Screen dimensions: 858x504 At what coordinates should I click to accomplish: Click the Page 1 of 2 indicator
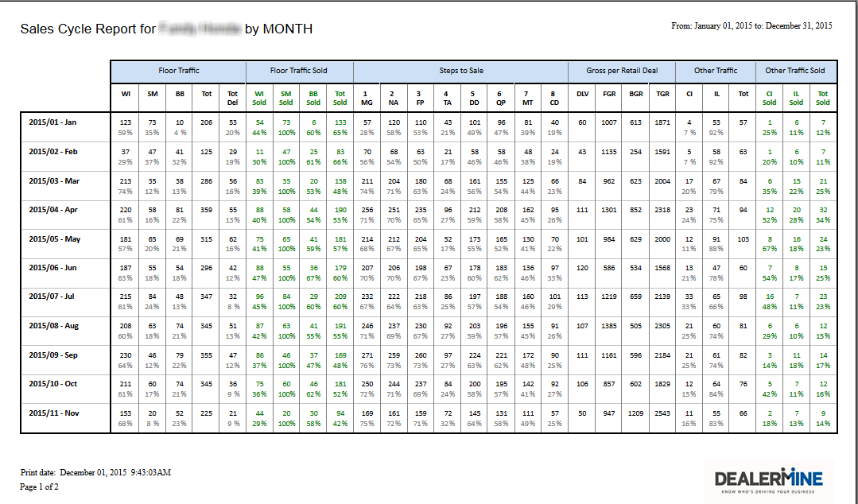[40, 487]
